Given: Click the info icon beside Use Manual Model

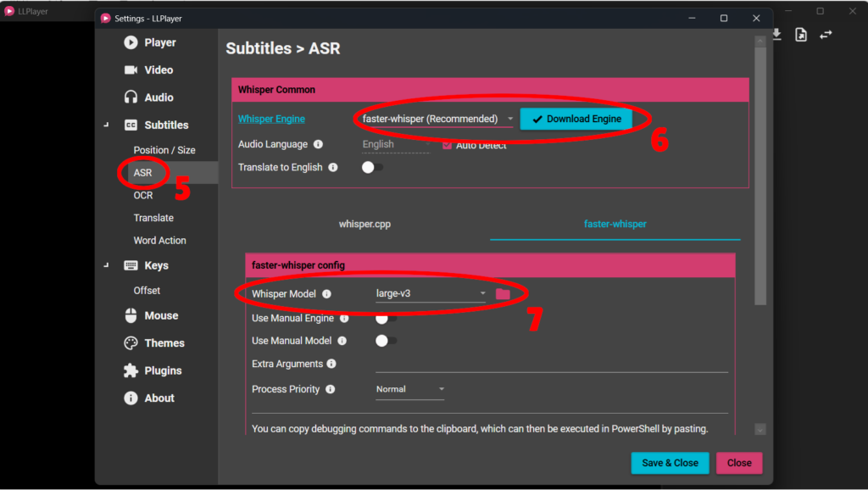Looking at the screenshot, I should [342, 341].
